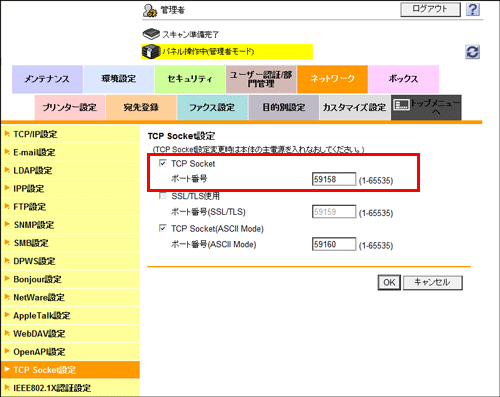
Task: Open IPP設定 in the sidebar
Action: 70,189
